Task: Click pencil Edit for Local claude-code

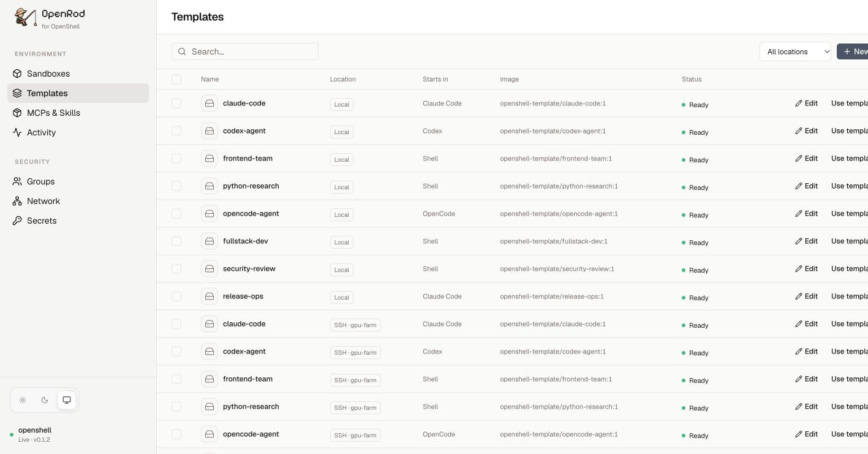Action: [806, 104]
